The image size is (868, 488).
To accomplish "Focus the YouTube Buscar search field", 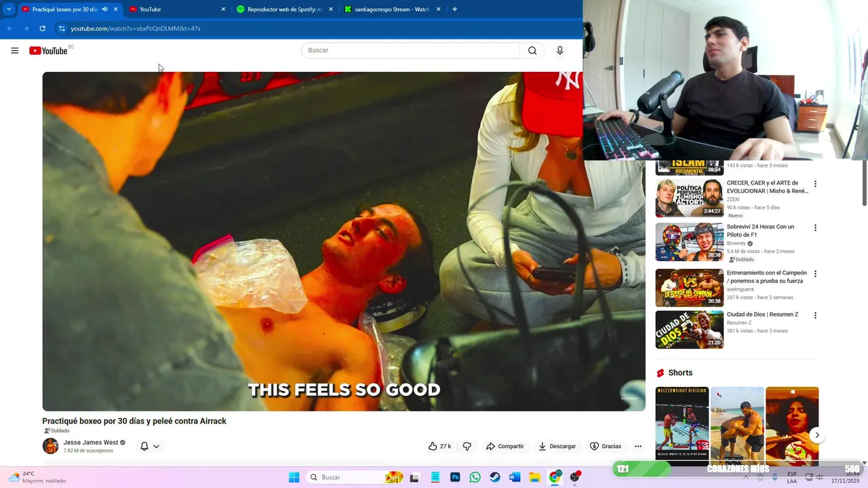I will (410, 50).
